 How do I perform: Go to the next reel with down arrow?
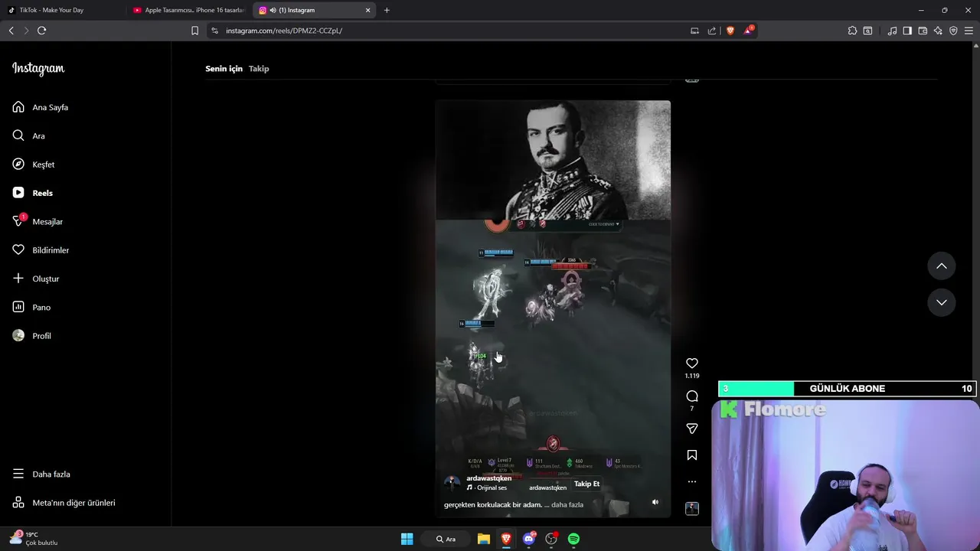tap(942, 302)
